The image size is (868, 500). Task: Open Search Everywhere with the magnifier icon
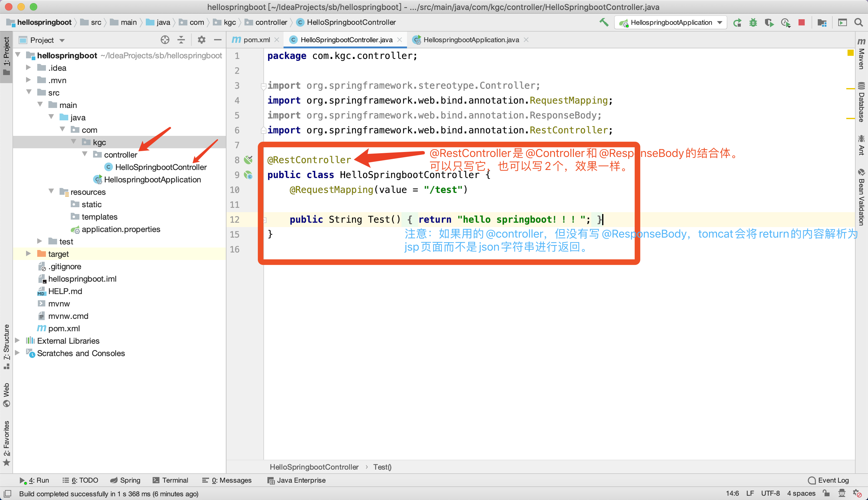pos(859,22)
